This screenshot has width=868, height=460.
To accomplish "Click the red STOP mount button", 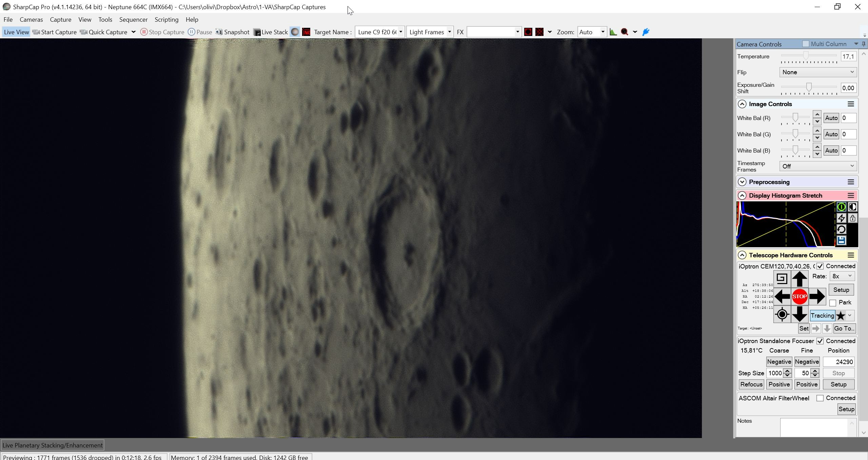I will click(800, 296).
